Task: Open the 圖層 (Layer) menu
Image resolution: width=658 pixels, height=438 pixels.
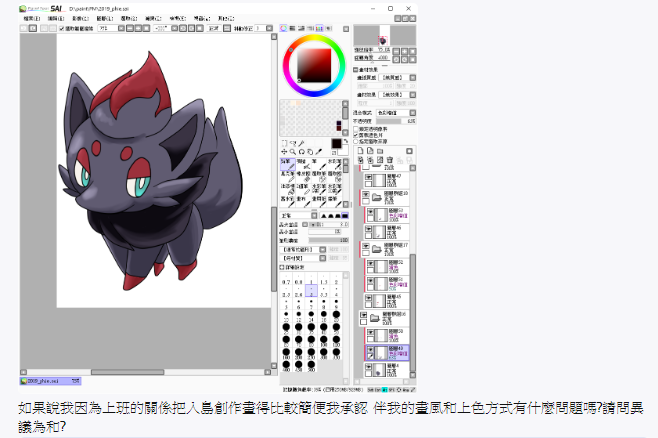Action: tap(104, 18)
